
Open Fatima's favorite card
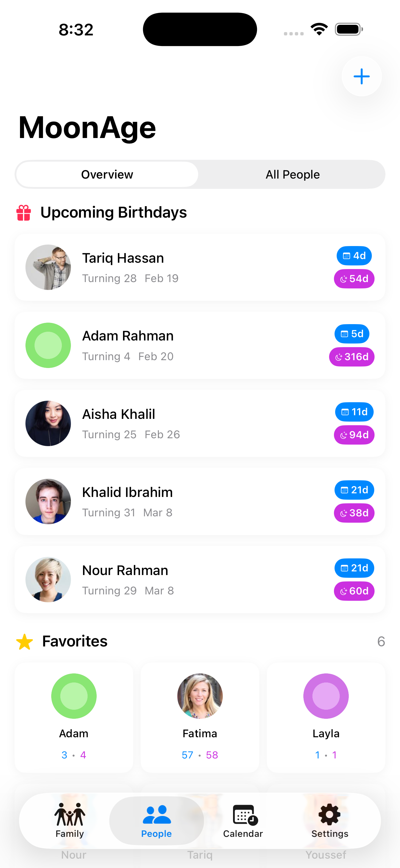click(x=200, y=717)
